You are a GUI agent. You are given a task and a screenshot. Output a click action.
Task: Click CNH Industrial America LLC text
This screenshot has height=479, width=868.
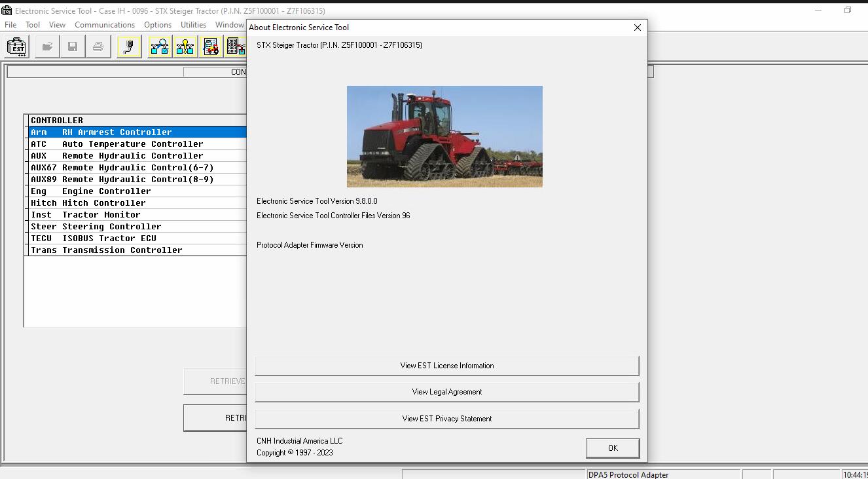coord(299,441)
